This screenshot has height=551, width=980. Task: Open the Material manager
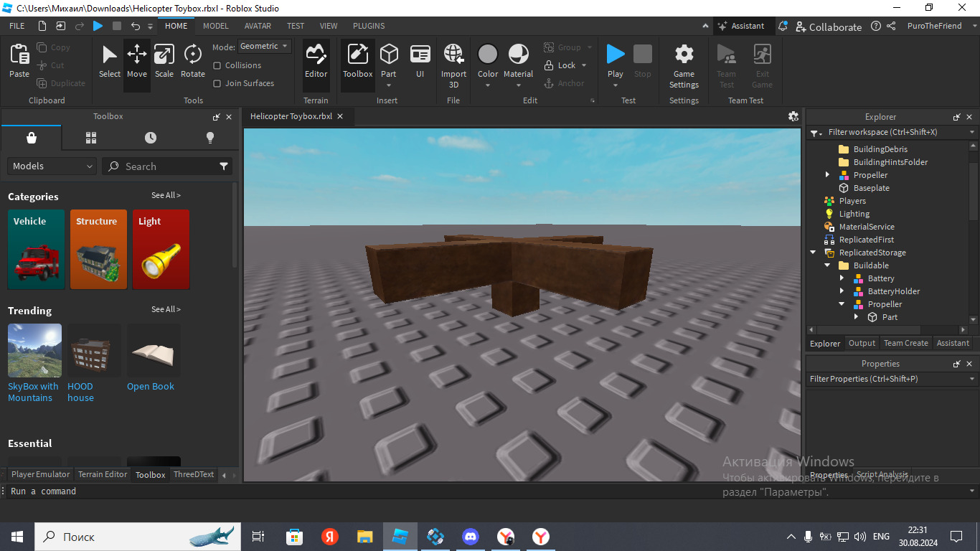(x=518, y=65)
